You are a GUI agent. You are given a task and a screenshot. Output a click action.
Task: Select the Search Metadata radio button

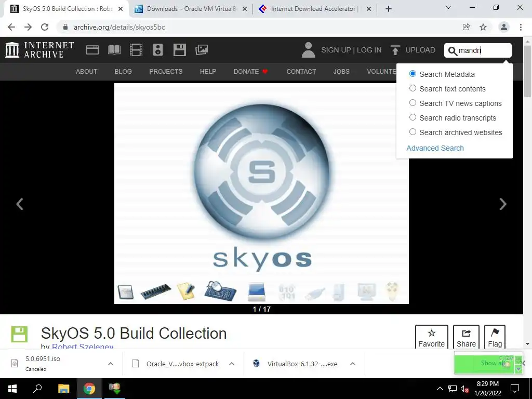[x=413, y=74]
